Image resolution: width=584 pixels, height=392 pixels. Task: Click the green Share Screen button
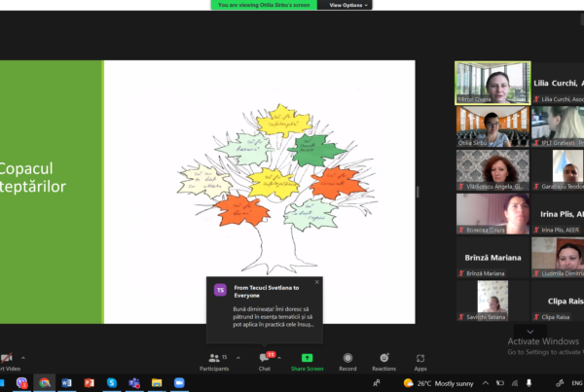pos(306,361)
